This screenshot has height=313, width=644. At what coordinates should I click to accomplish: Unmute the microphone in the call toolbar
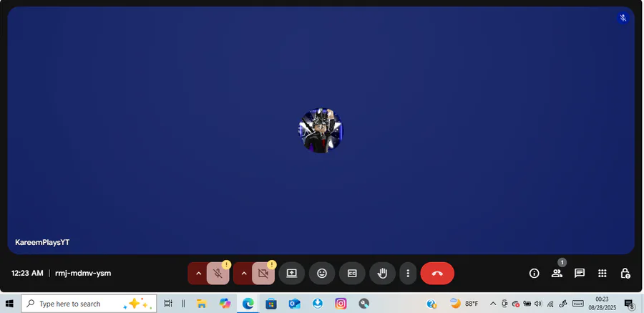tap(218, 274)
